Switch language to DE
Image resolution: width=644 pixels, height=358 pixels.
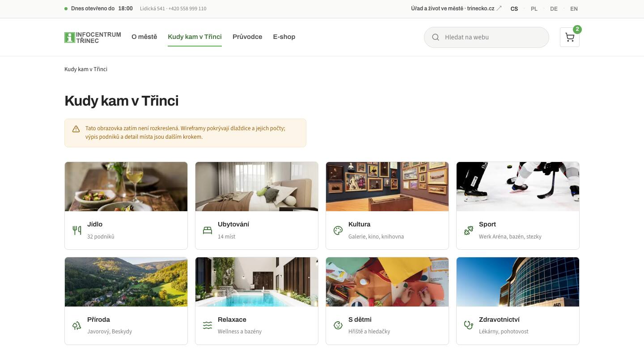pyautogui.click(x=554, y=9)
